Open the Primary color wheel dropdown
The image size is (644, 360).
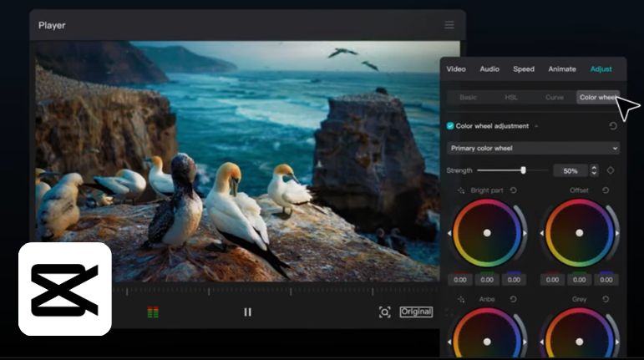point(533,148)
